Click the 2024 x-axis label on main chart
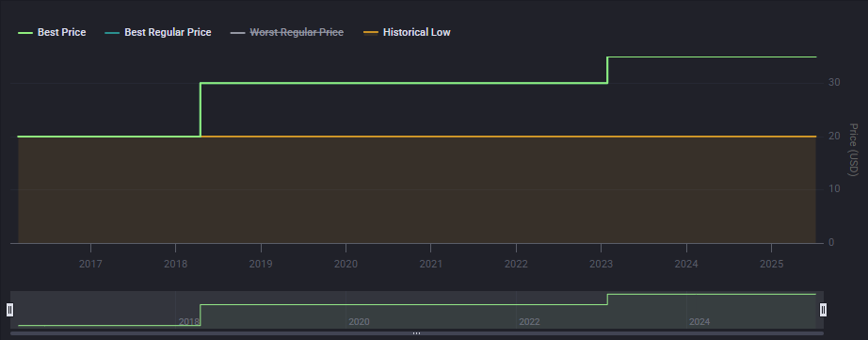Screen dimensions: 868x340 click(x=686, y=264)
